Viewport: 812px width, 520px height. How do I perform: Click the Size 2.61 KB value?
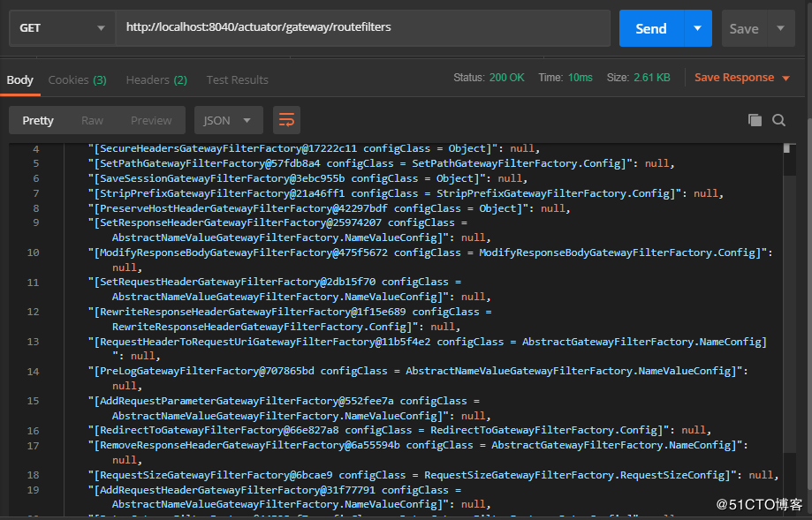click(x=652, y=78)
